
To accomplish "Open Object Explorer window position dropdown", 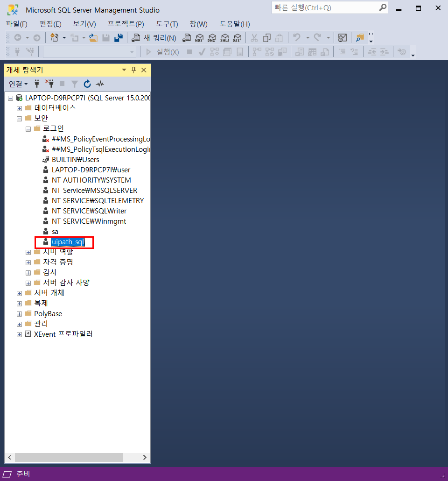I will (124, 70).
